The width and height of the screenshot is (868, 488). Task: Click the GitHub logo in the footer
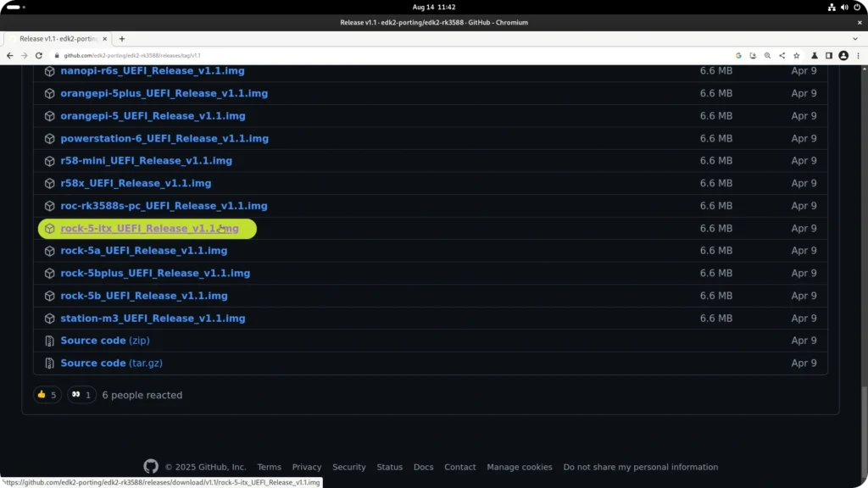[x=151, y=467]
